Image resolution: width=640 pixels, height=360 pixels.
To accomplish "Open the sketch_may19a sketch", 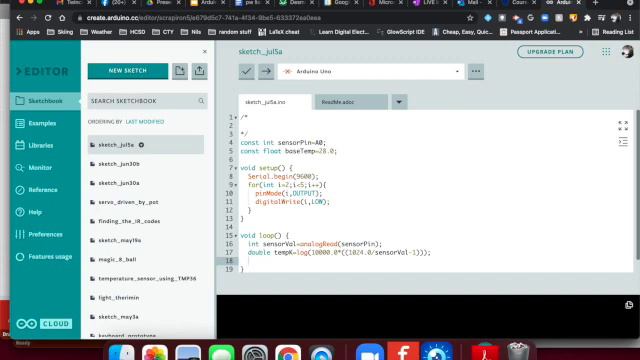I will (146, 240).
